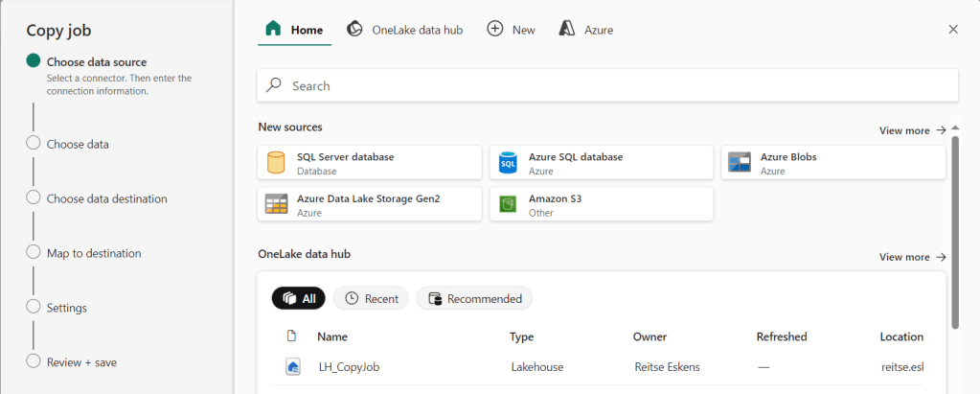
Task: Click the LH_CopyJob lakehouse icon
Action: [x=293, y=366]
